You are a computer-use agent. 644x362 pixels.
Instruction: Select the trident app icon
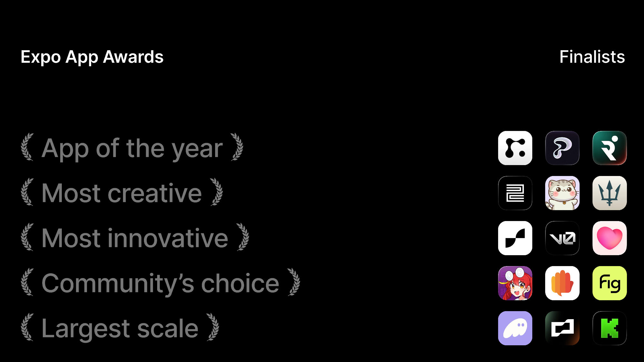click(610, 193)
